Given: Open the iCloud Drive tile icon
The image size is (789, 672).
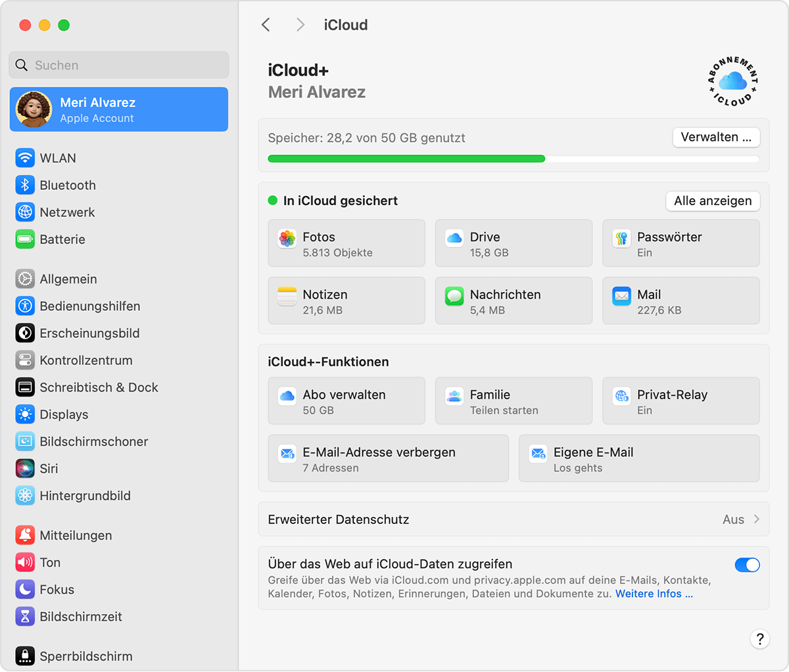Looking at the screenshot, I should pyautogui.click(x=454, y=239).
